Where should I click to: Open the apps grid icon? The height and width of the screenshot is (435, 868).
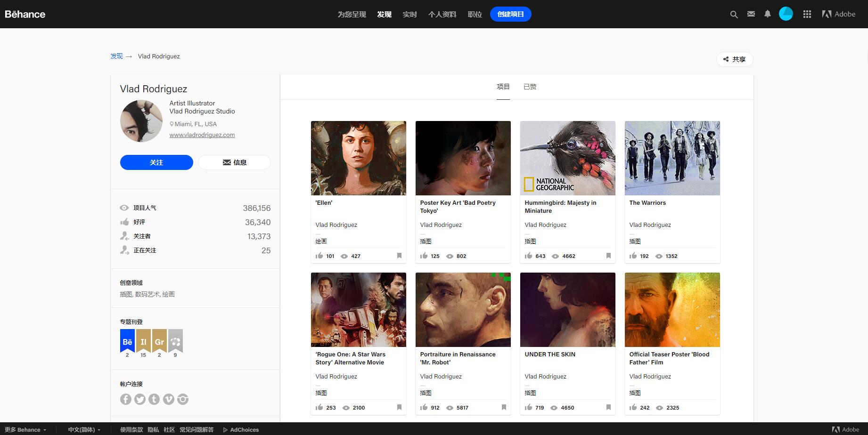[807, 14]
